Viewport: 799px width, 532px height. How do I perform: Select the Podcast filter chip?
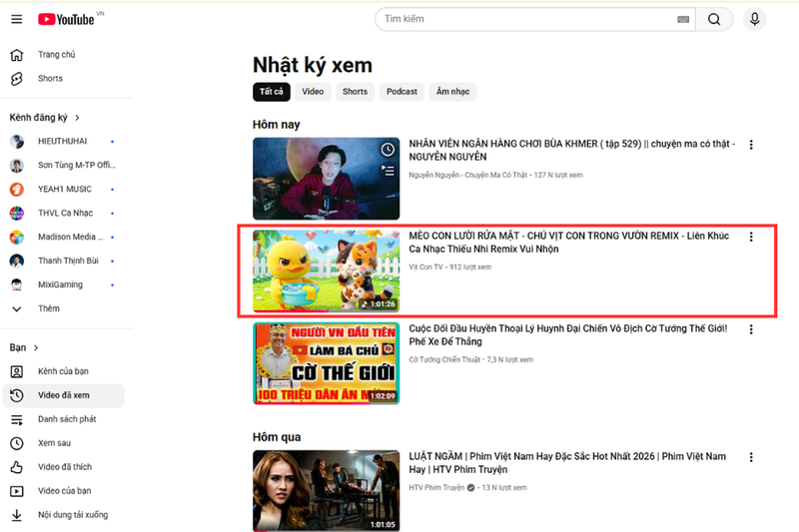[401, 92]
